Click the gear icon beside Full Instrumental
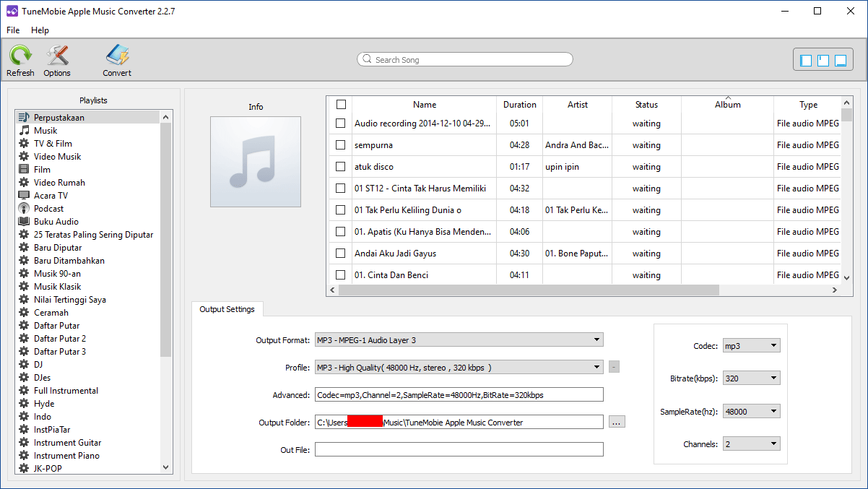 (x=24, y=390)
